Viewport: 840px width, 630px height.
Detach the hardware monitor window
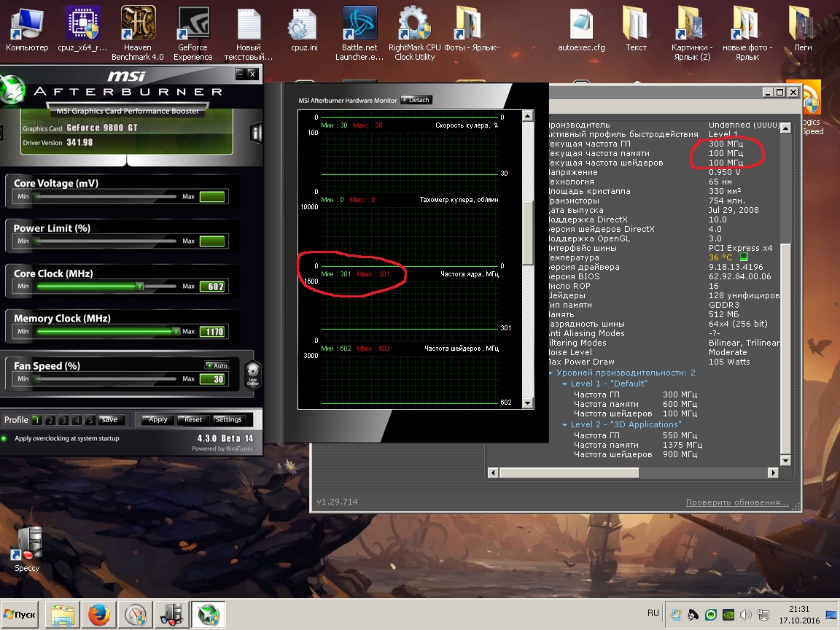click(416, 100)
